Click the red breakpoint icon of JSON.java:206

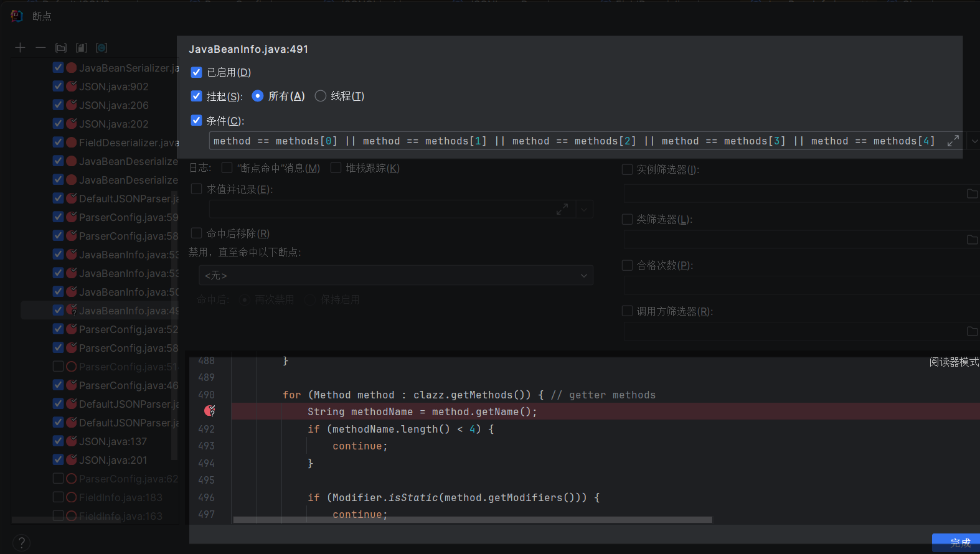click(72, 105)
